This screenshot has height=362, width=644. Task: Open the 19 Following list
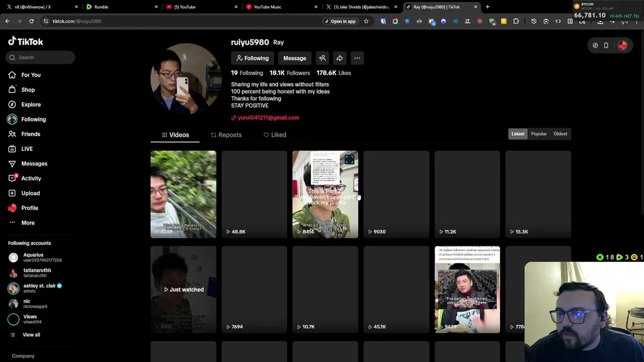pyautogui.click(x=247, y=73)
